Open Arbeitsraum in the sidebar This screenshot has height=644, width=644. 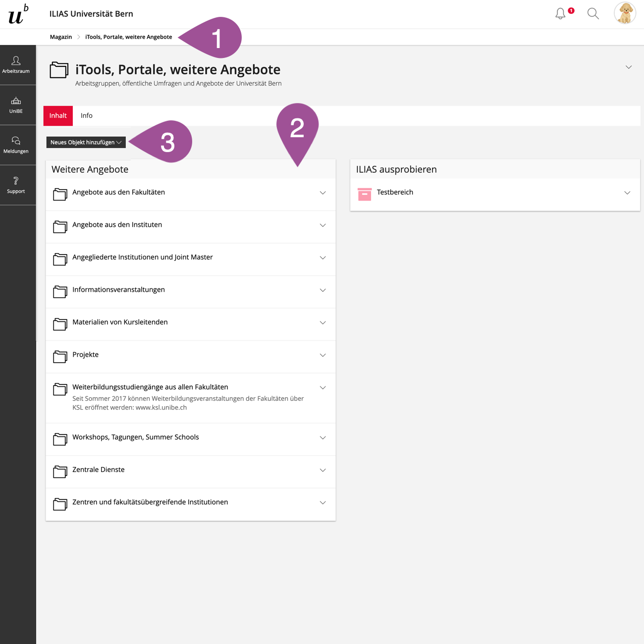pyautogui.click(x=16, y=65)
